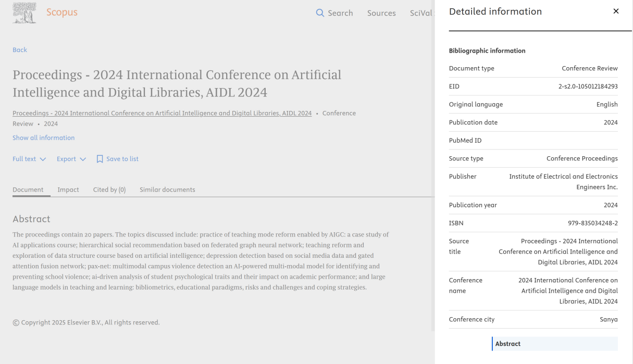Open the AIDL 2024 proceedings source link
This screenshot has width=633, height=364.
162,113
